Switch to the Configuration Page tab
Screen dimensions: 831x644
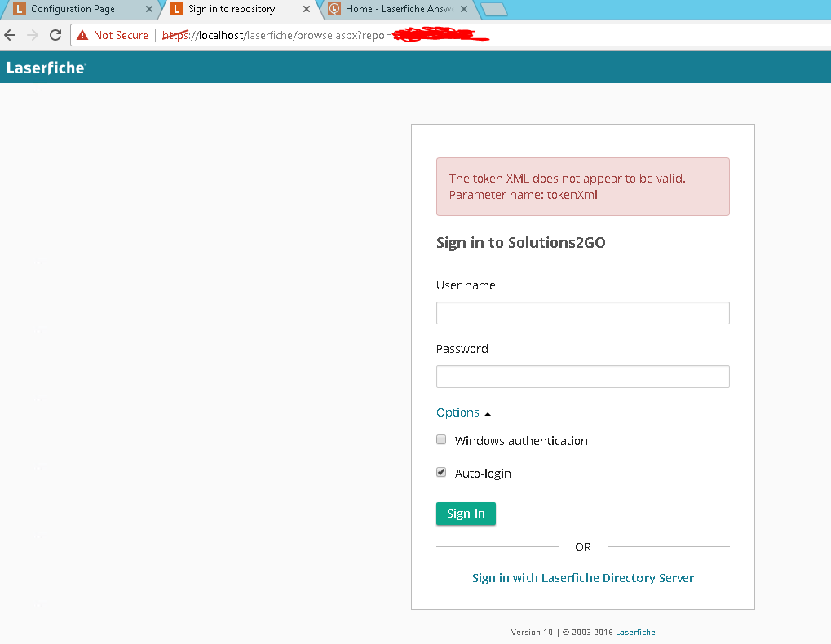(x=82, y=10)
